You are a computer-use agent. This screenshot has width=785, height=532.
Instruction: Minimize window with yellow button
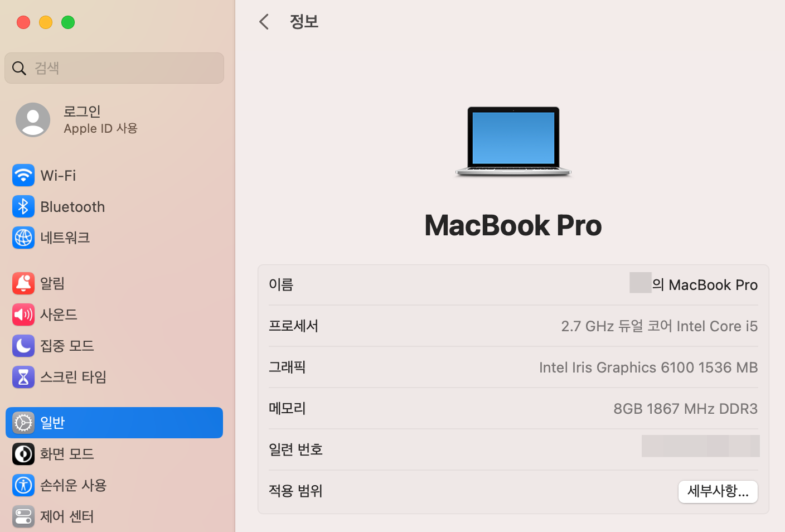[x=46, y=22]
